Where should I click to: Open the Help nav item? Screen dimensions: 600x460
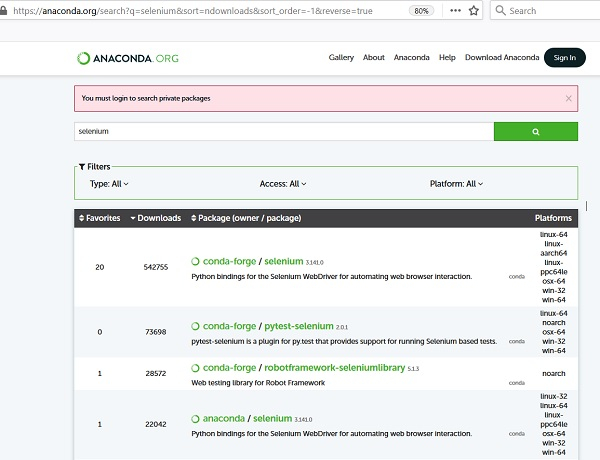coord(447,57)
